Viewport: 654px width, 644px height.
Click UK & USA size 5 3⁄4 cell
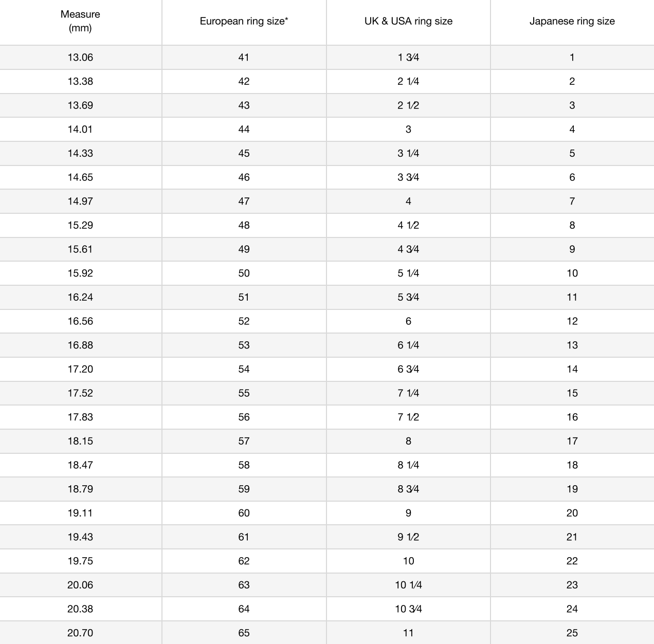(408, 297)
